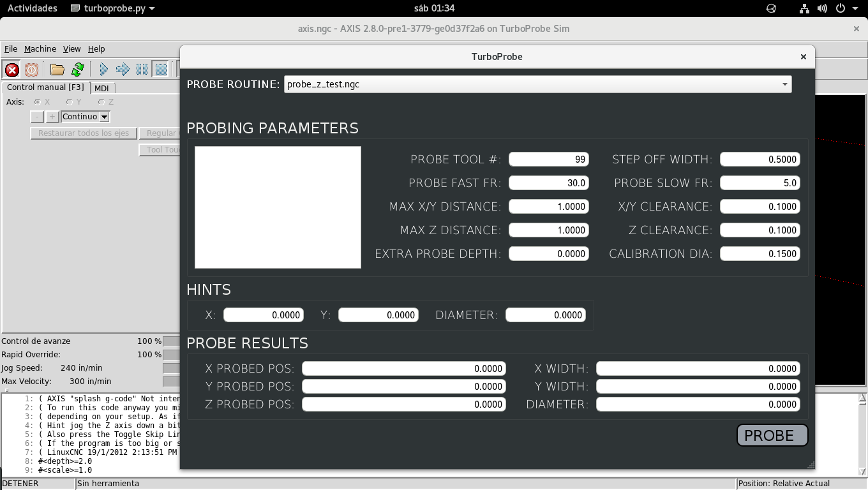The width and height of the screenshot is (868, 490).
Task: Click the PROBE SLOW FR field
Action: click(x=760, y=183)
